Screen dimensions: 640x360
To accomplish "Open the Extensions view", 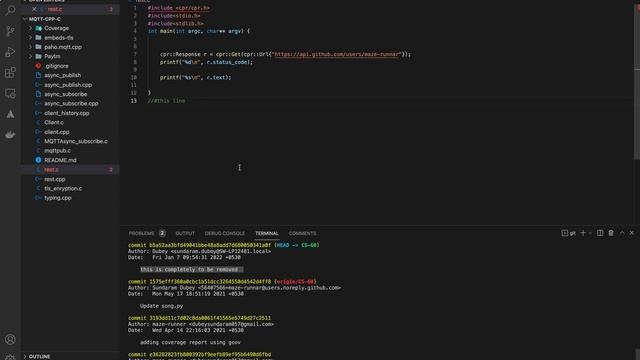I will (10, 73).
